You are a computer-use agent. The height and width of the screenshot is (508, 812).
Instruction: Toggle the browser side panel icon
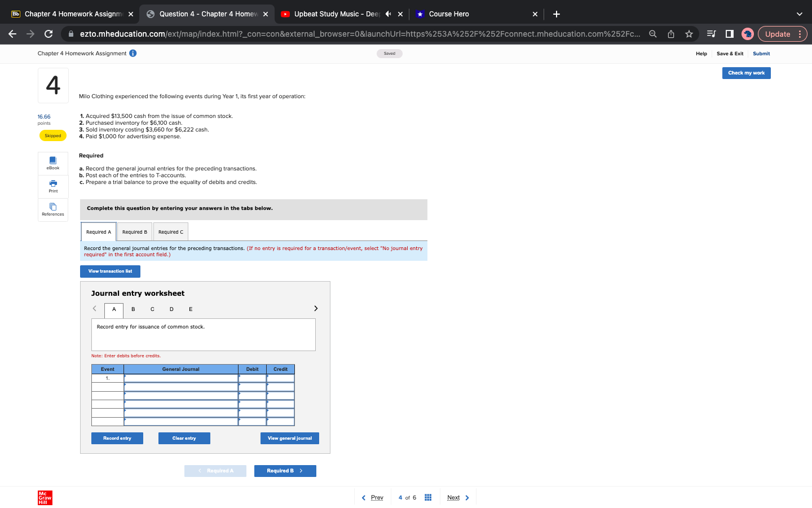(729, 34)
